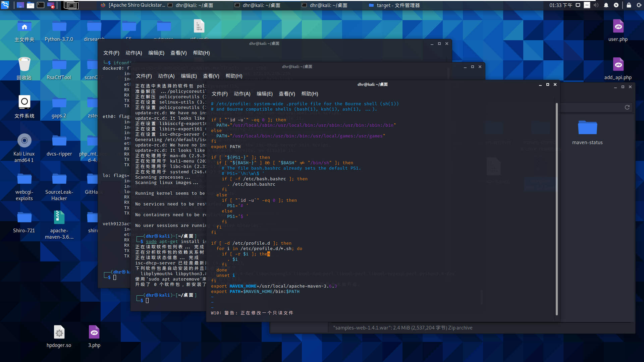
Task: Click the reload button in file manager
Action: (627, 107)
